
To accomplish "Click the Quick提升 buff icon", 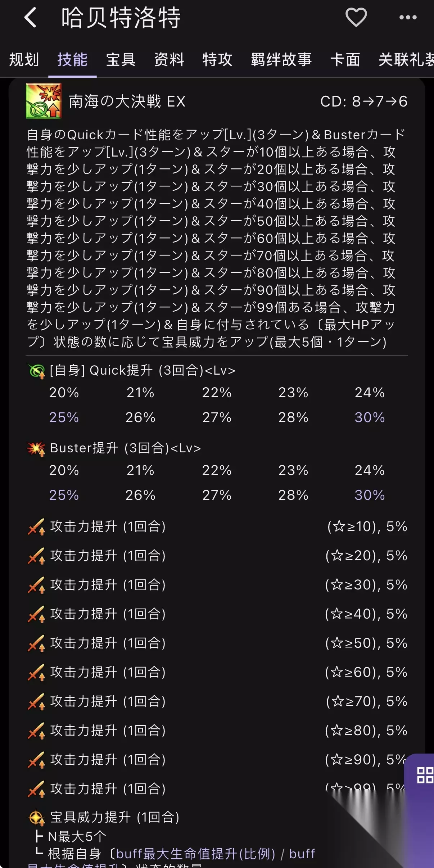I will [x=36, y=371].
